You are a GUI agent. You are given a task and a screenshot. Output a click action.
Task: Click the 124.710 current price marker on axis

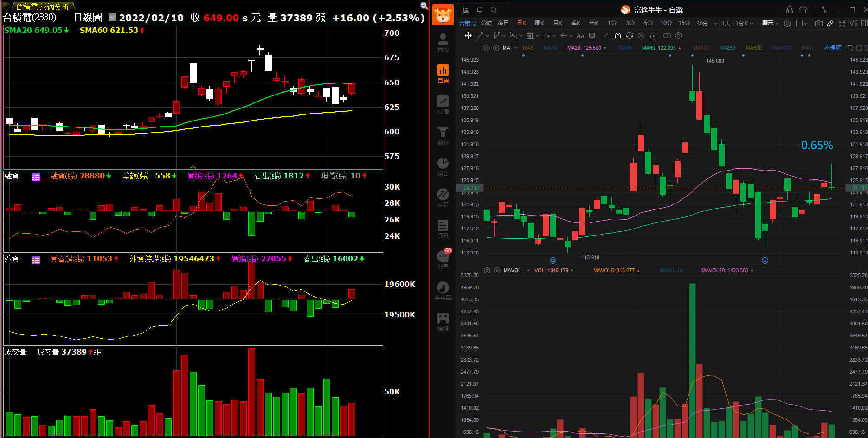tap(470, 188)
